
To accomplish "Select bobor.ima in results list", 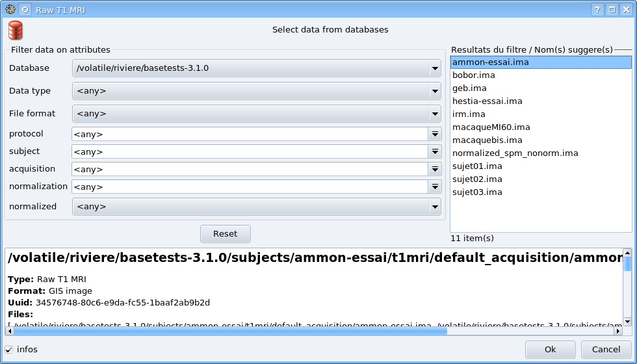I will [x=473, y=75].
